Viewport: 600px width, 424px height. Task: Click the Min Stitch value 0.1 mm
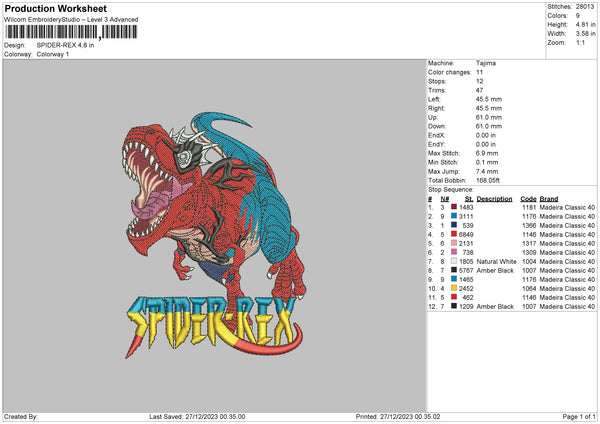pyautogui.click(x=487, y=162)
